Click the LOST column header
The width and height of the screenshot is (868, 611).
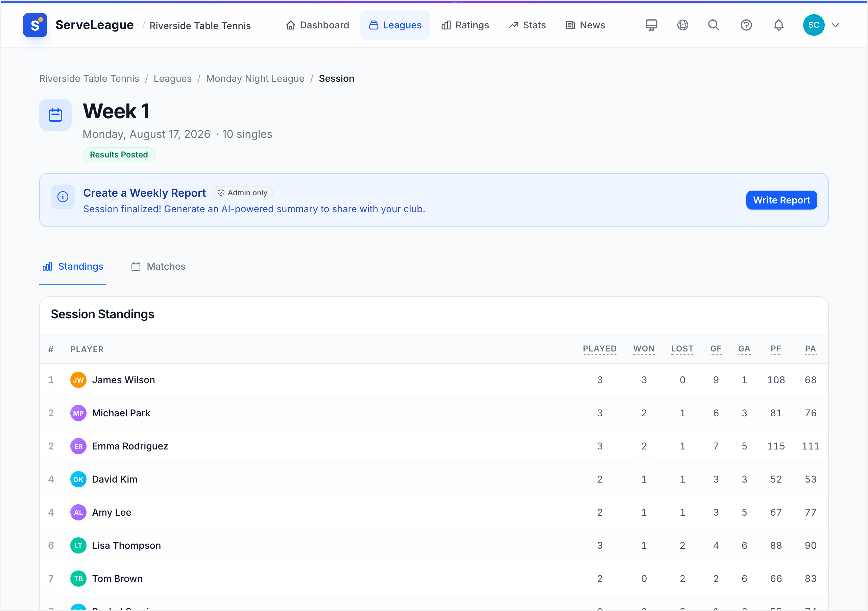tap(682, 349)
